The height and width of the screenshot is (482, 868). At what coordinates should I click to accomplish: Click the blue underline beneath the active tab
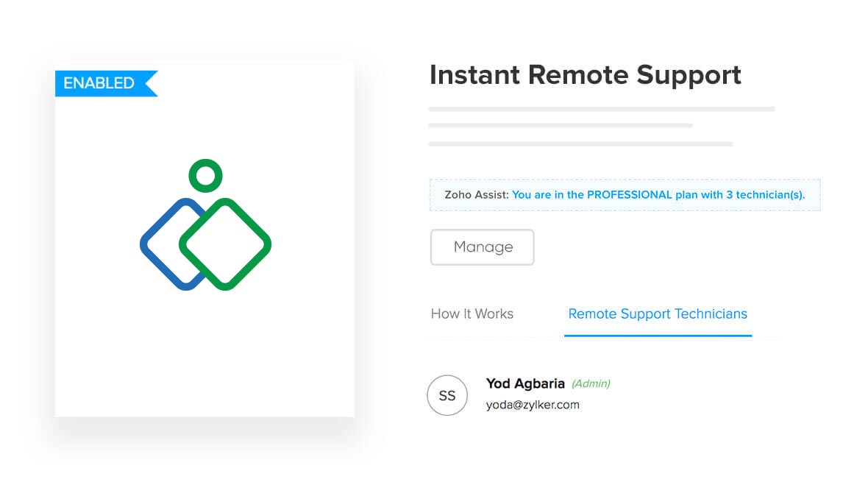pyautogui.click(x=658, y=335)
